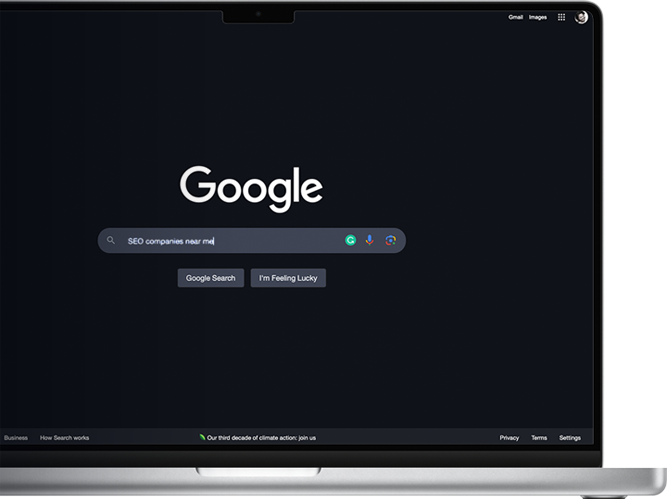Open the Privacy footer link
Screen dimensions: 667x499
pyautogui.click(x=509, y=438)
